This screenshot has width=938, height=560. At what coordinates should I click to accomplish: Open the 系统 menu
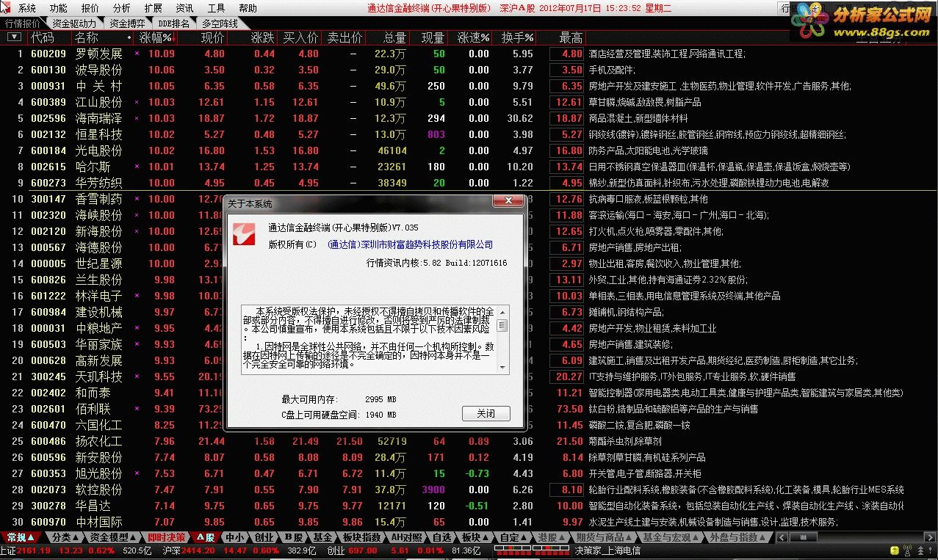pos(26,8)
